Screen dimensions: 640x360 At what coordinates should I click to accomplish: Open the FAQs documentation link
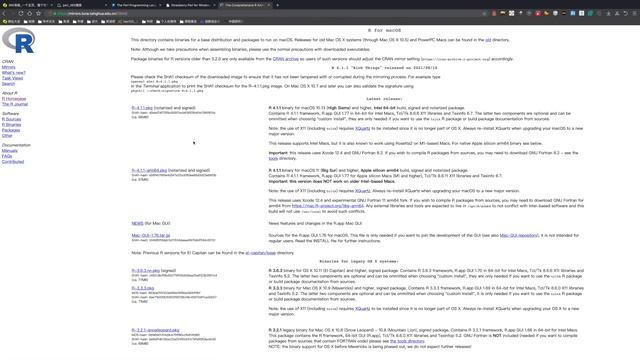click(7, 156)
